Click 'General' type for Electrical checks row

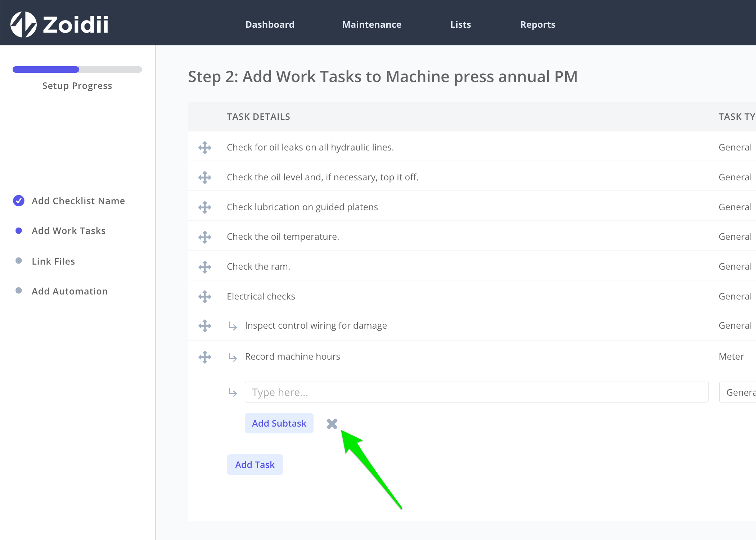735,296
